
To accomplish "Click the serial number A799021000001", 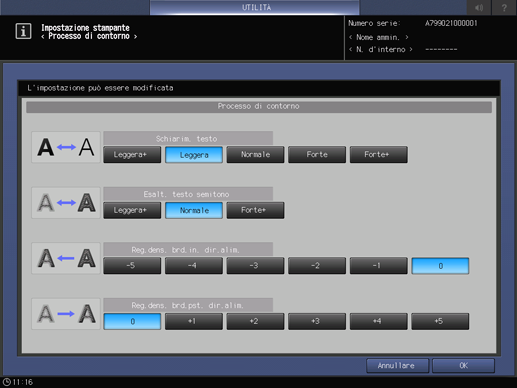I will [x=451, y=23].
